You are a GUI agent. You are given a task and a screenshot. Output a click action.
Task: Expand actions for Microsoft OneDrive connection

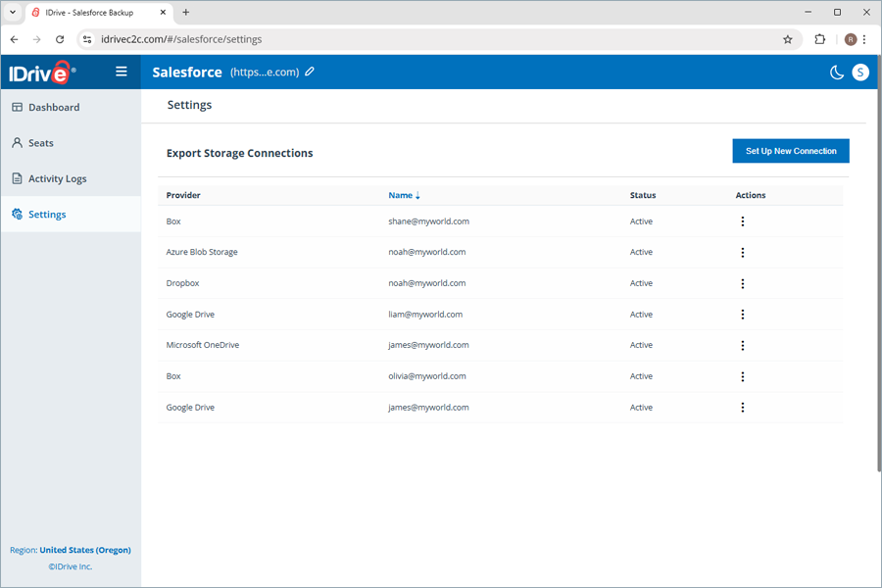tap(743, 345)
